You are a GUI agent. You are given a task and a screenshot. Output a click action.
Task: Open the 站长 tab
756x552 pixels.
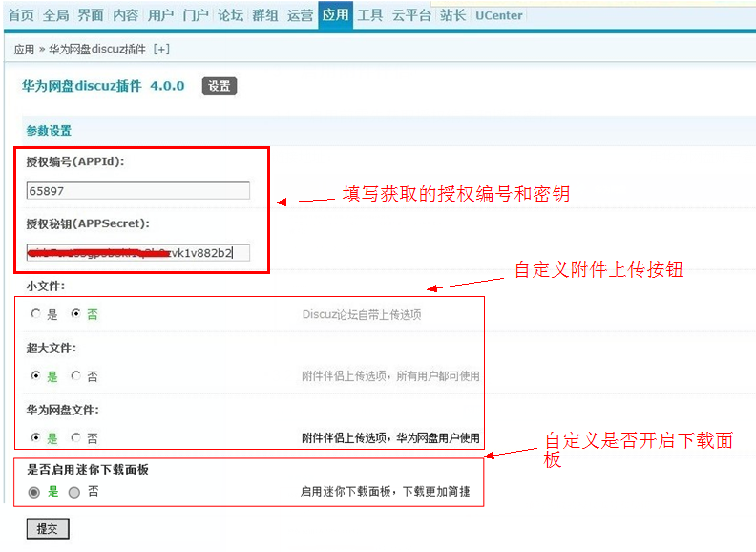(x=453, y=15)
